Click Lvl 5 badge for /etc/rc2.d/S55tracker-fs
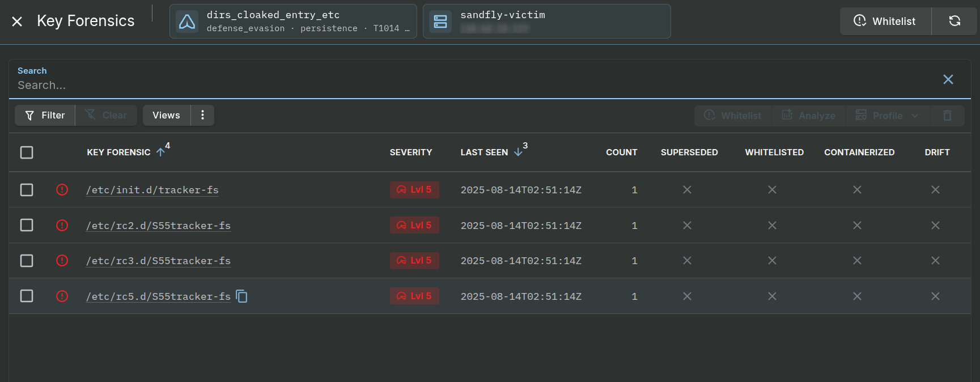Screen dimensions: 980x382 click(414, 226)
